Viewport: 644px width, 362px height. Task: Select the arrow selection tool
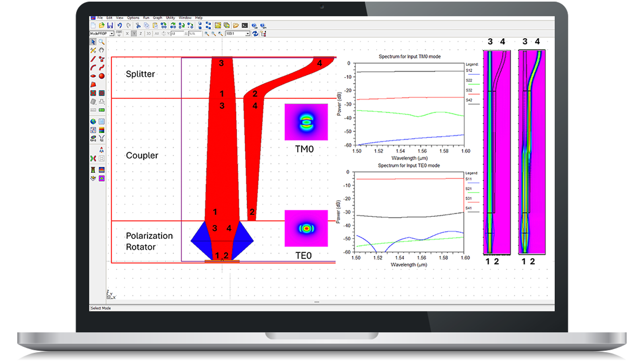pos(93,42)
